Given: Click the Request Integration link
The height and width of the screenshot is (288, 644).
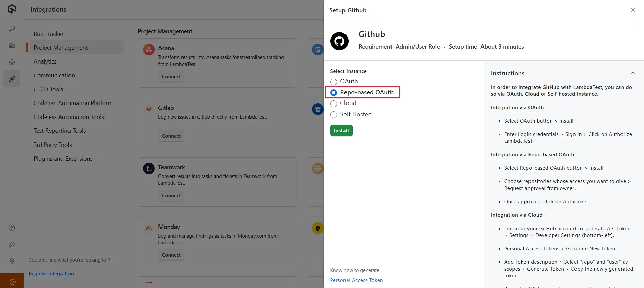Looking at the screenshot, I should pos(51,274).
